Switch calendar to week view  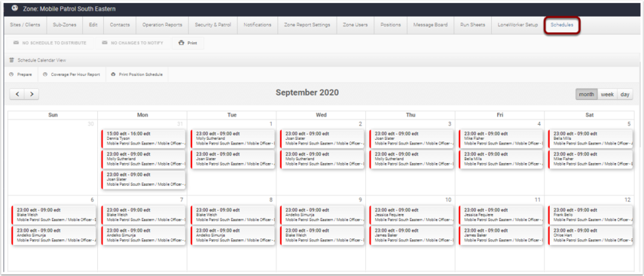coord(607,94)
